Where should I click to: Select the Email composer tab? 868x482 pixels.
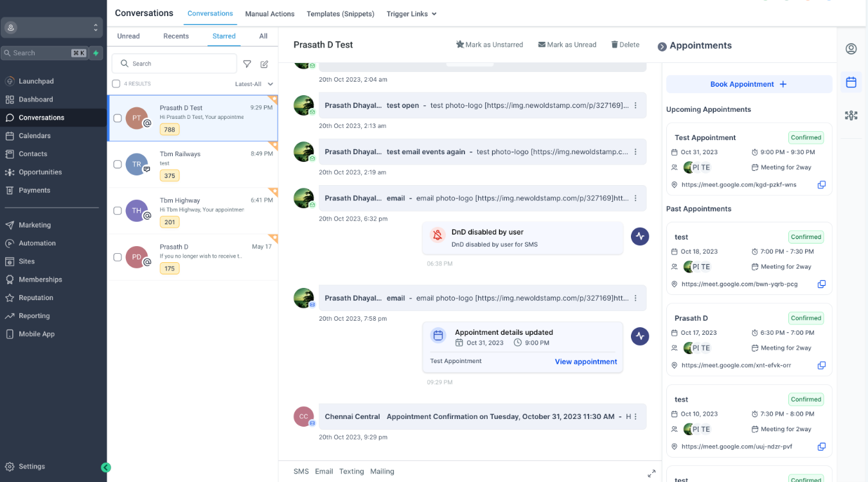point(324,472)
